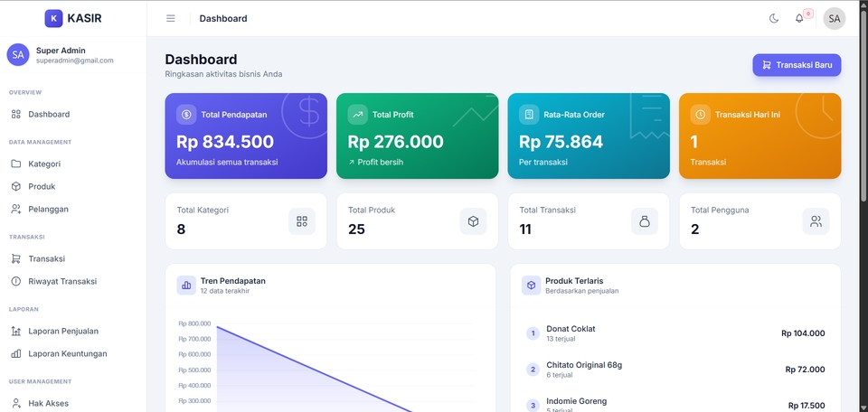This screenshot has height=412, width=868.
Task: Toggle dark mode with the moon icon
Action: pos(774,18)
